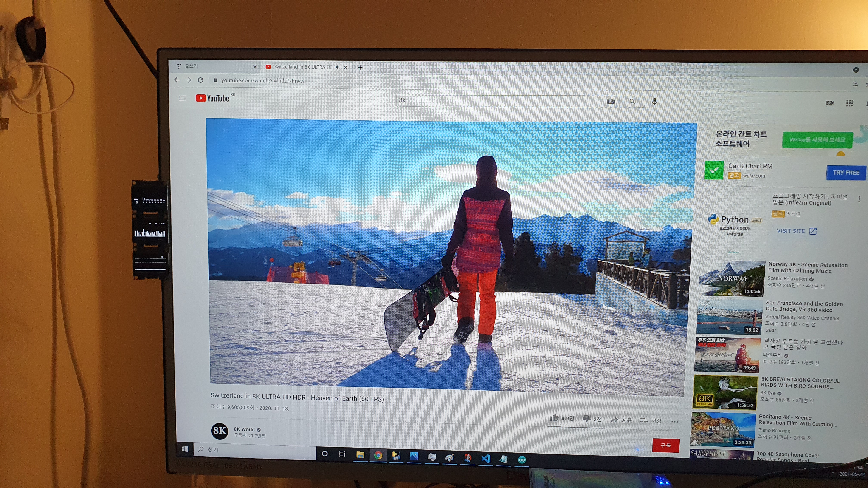The height and width of the screenshot is (488, 868).
Task: Reload the page with refresh icon
Action: (x=200, y=80)
